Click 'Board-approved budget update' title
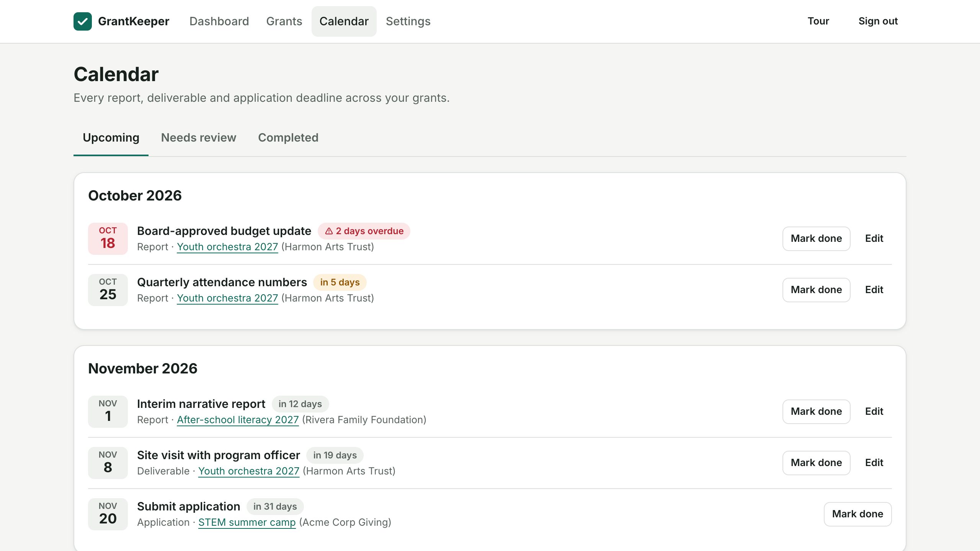980x551 pixels. pyautogui.click(x=224, y=231)
